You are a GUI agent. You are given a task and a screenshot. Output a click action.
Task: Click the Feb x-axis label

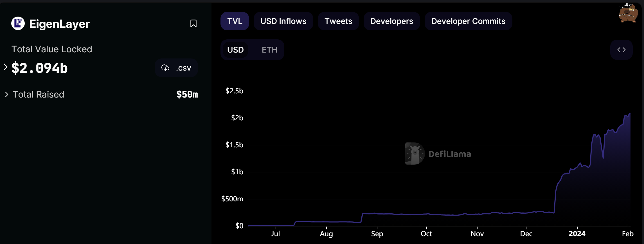tap(628, 234)
